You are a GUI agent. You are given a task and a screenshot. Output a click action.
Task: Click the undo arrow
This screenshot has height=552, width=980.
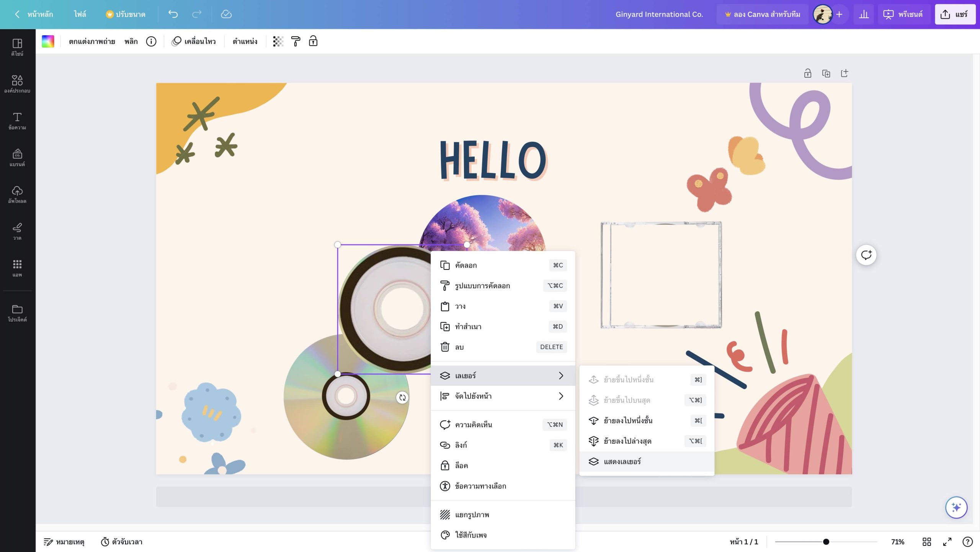pos(173,14)
